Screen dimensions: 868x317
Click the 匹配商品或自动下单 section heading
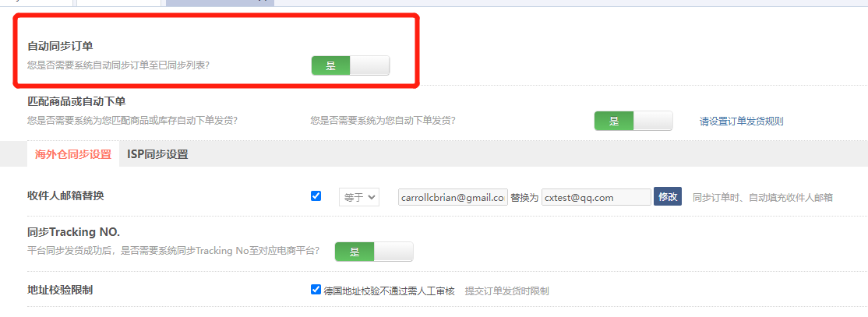click(77, 102)
